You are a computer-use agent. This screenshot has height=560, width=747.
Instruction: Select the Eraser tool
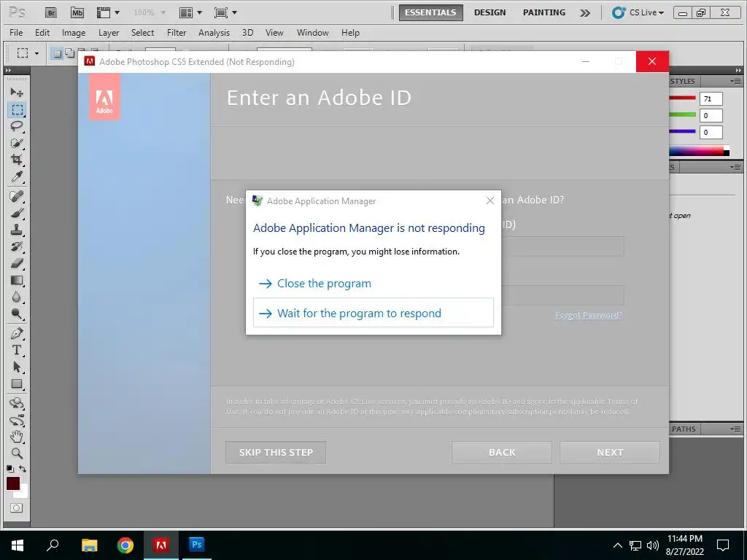click(x=17, y=262)
